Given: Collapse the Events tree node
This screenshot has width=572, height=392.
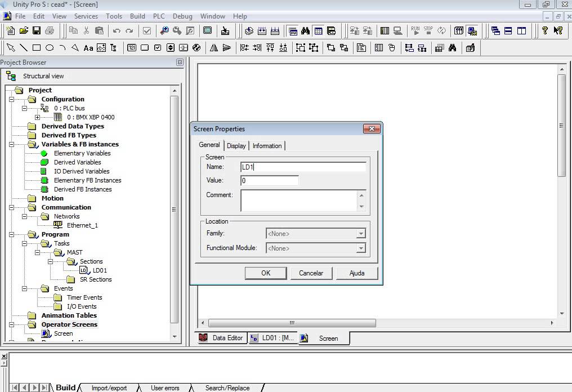Looking at the screenshot, I should (x=24, y=289).
